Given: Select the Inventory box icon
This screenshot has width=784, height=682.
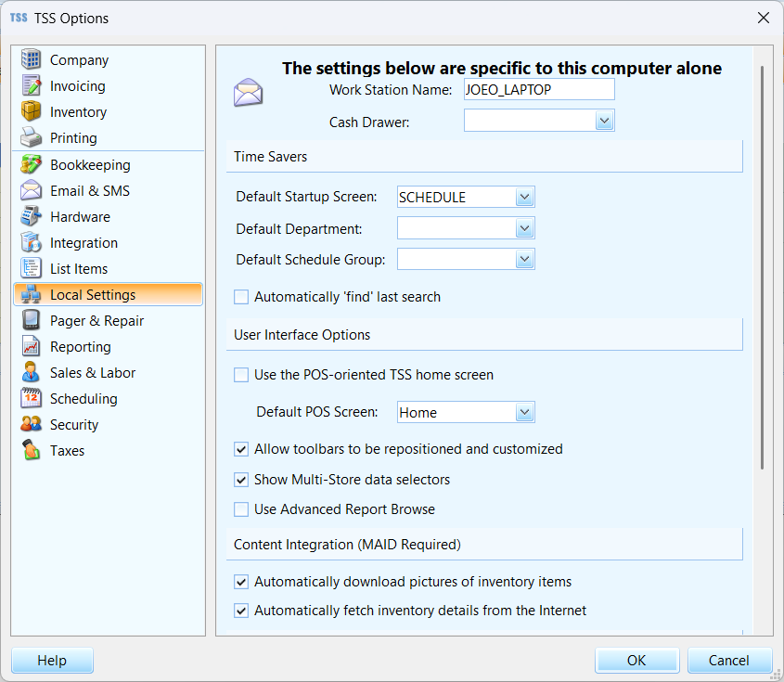Looking at the screenshot, I should click(31, 111).
